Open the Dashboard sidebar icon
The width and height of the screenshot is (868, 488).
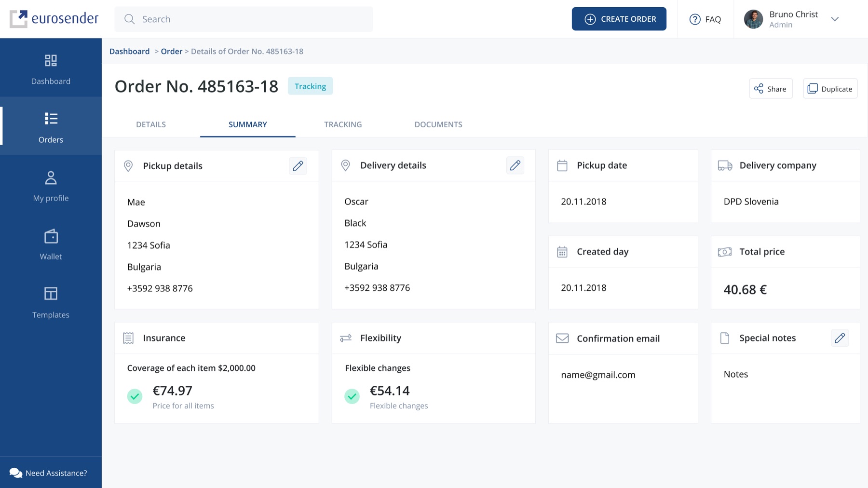(x=51, y=60)
